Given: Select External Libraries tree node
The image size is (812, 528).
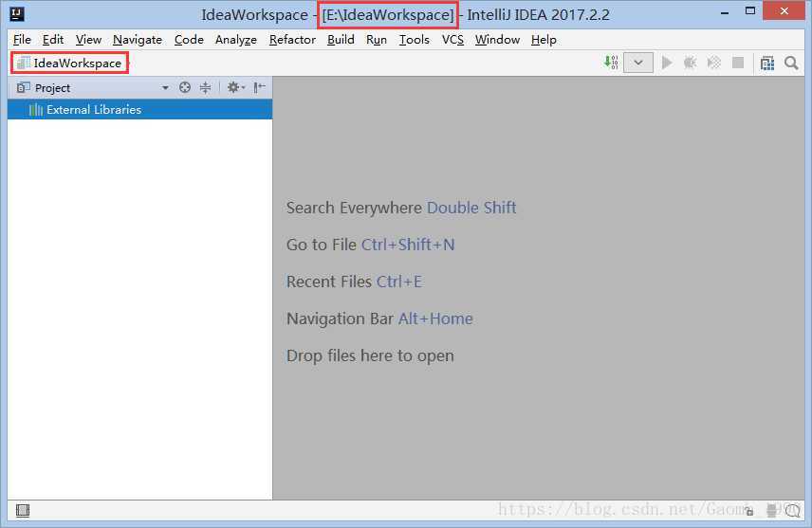Looking at the screenshot, I should click(x=139, y=109).
